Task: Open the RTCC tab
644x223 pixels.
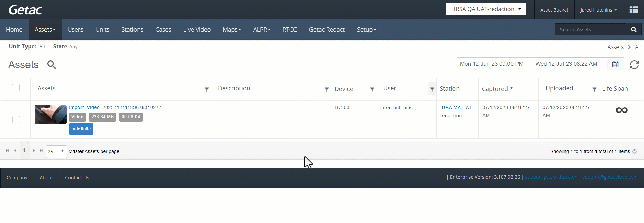Action: coord(289,29)
